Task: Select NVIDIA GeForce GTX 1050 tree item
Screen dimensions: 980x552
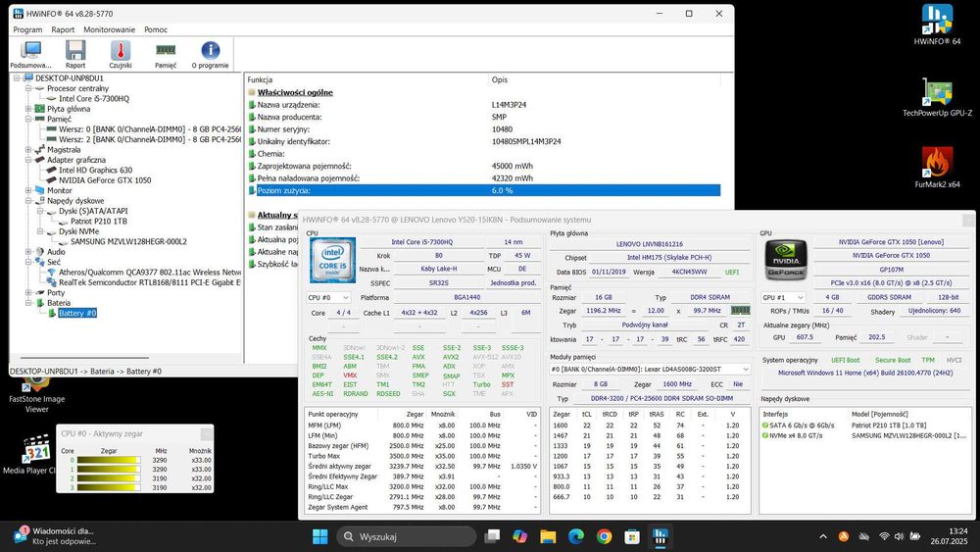Action: click(105, 180)
